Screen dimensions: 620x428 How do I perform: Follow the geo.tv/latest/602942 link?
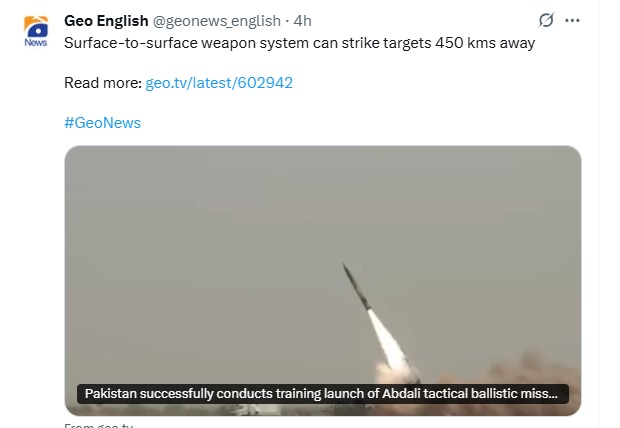point(219,82)
